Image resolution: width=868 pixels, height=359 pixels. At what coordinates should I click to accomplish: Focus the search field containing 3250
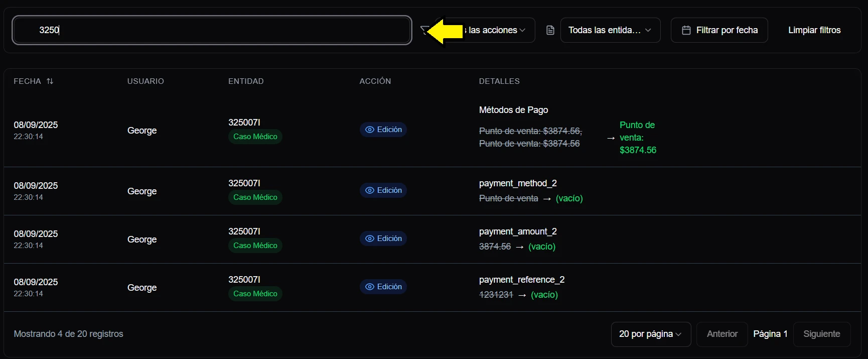212,30
